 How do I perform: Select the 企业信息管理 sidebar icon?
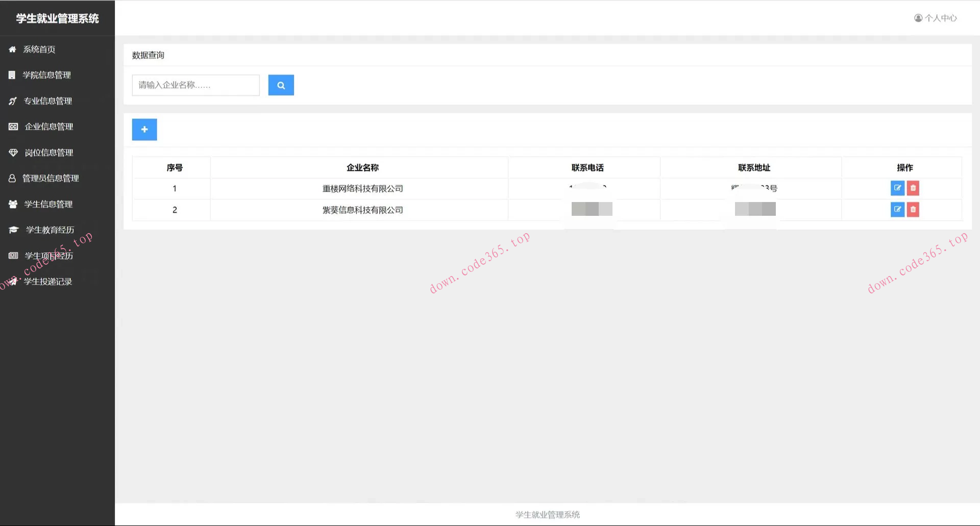[x=12, y=126]
